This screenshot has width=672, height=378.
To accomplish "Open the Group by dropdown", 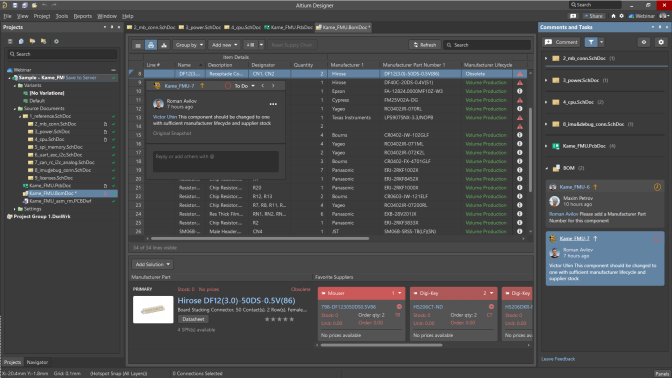I will (x=189, y=45).
